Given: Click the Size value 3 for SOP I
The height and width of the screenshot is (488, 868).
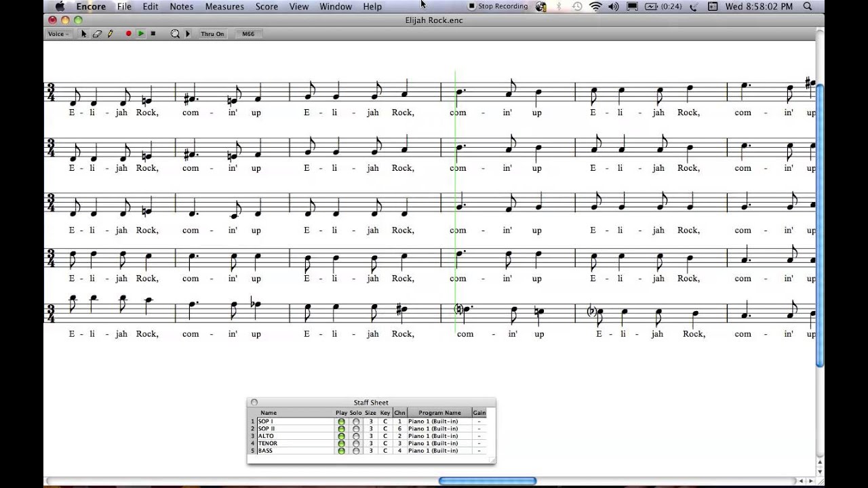Looking at the screenshot, I should [x=371, y=422].
